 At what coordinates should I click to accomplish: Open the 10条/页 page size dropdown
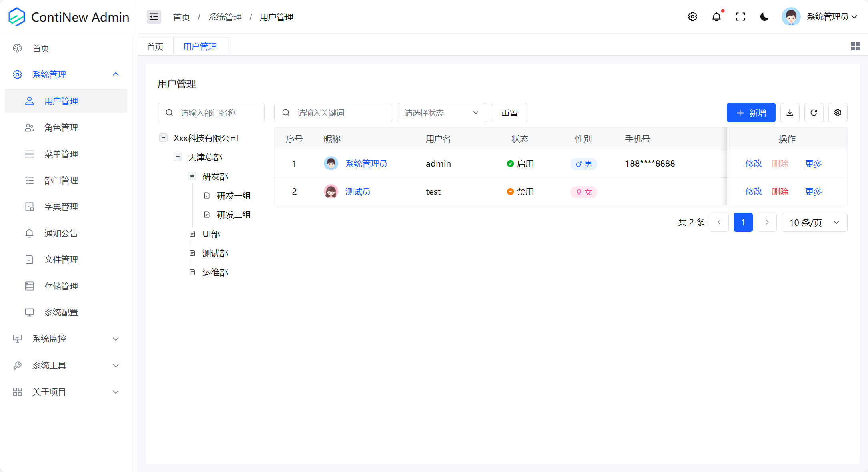[x=814, y=222]
